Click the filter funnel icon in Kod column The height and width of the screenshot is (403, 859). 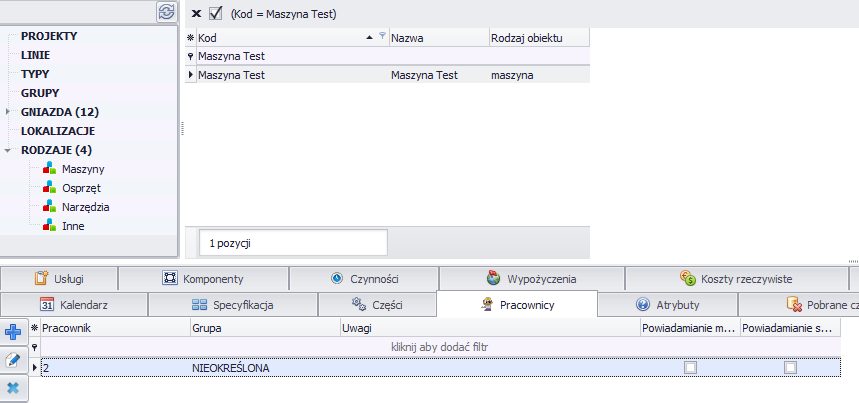coord(382,37)
